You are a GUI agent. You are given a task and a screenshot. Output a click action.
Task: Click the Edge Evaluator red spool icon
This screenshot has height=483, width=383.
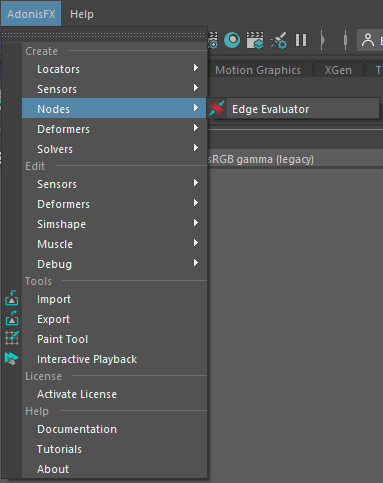[x=217, y=108]
